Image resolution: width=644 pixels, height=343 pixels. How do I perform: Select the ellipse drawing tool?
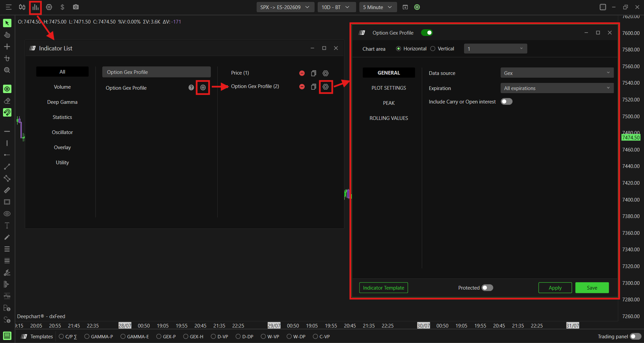pyautogui.click(x=7, y=214)
